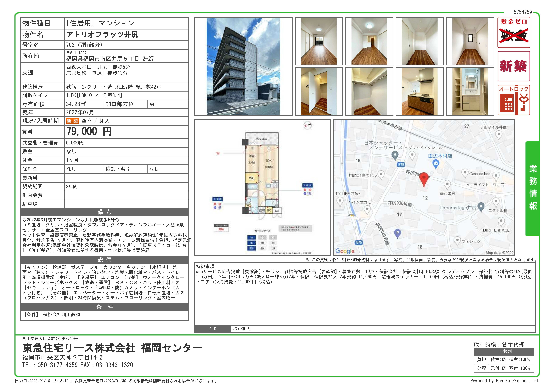Click the Casa de bee map marker

(x=465, y=173)
